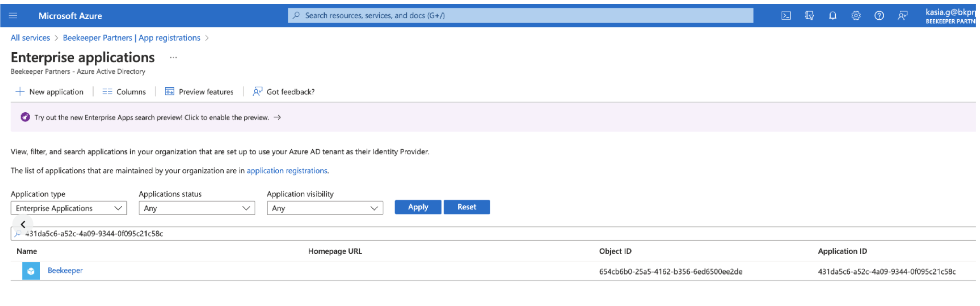This screenshot has width=980, height=306.
Task: Select Application ID cell 431da5c6-a52c-4a09-9344-0f095c21c58c
Action: click(887, 271)
